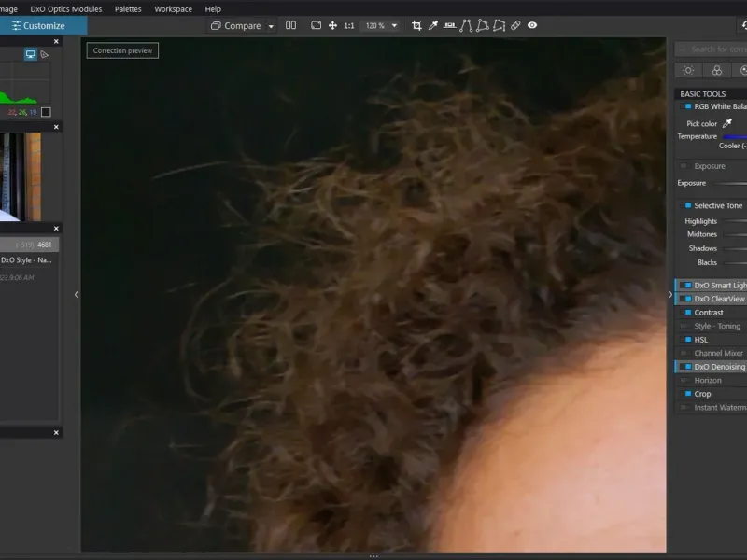The width and height of the screenshot is (747, 560).
Task: Select the force rectangle perspective tool
Action: coord(482,26)
